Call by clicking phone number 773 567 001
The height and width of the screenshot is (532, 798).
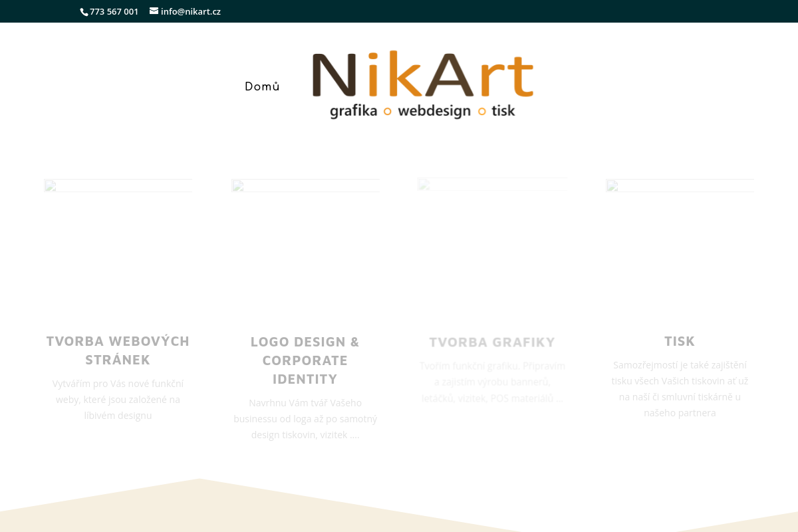coord(114,11)
